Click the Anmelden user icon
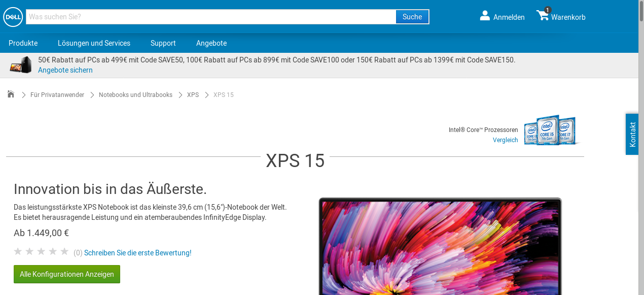The width and height of the screenshot is (644, 295). pos(485,16)
